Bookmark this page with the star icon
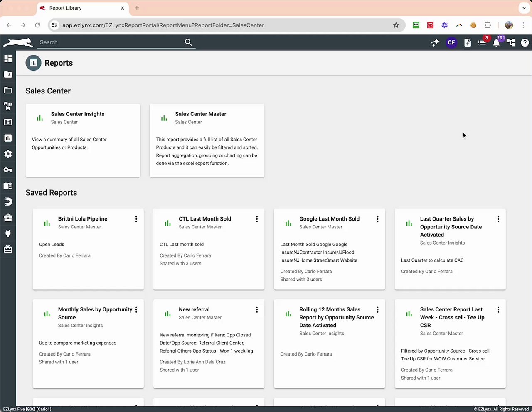Viewport: 532px width, 412px height. pos(396,25)
